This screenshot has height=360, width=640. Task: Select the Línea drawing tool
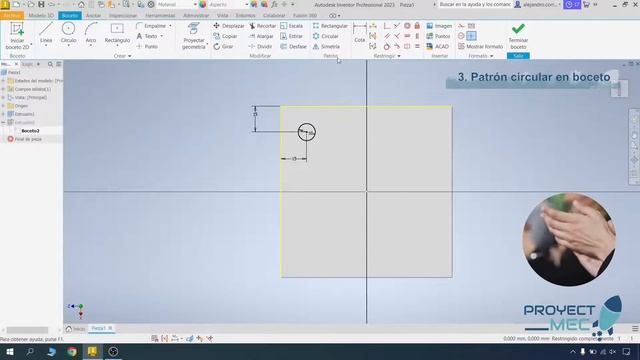coord(46,33)
